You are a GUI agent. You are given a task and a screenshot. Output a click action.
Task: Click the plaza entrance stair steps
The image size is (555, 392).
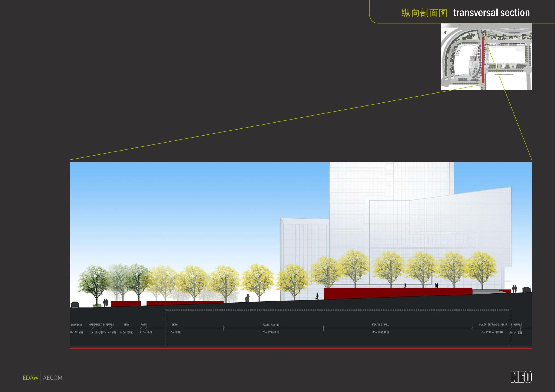[488, 292]
